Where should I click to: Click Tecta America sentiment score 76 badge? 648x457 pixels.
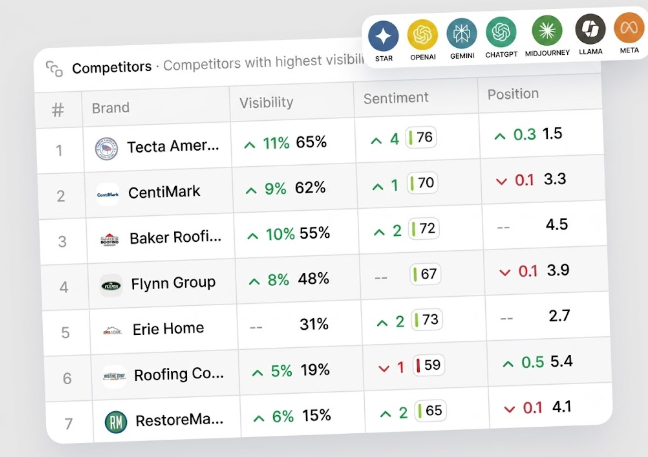click(421, 138)
